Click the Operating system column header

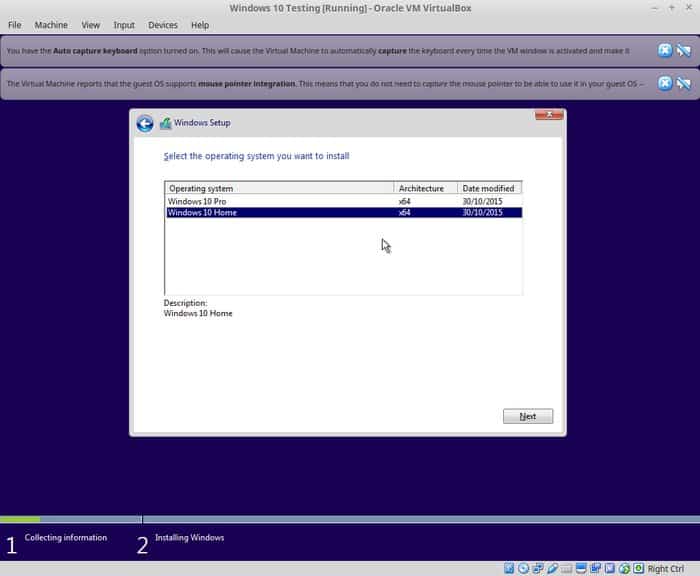click(x=279, y=188)
